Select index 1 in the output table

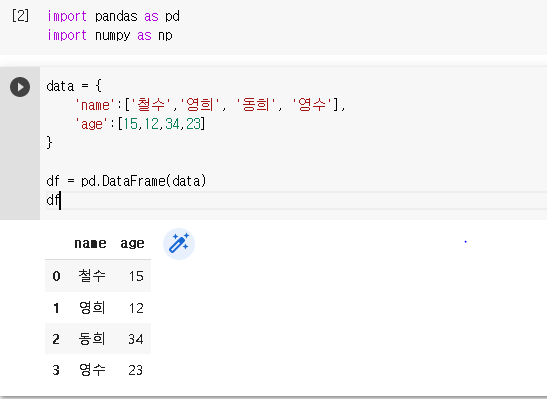click(56, 308)
